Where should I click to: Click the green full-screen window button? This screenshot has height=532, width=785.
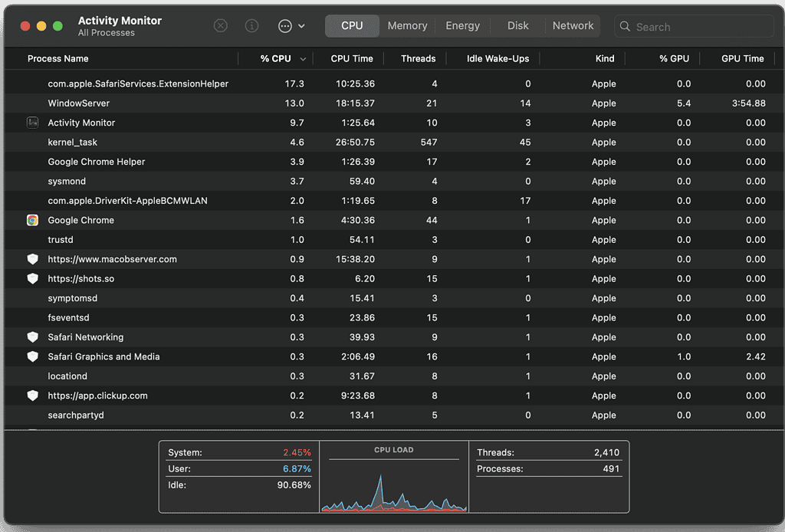[x=57, y=26]
